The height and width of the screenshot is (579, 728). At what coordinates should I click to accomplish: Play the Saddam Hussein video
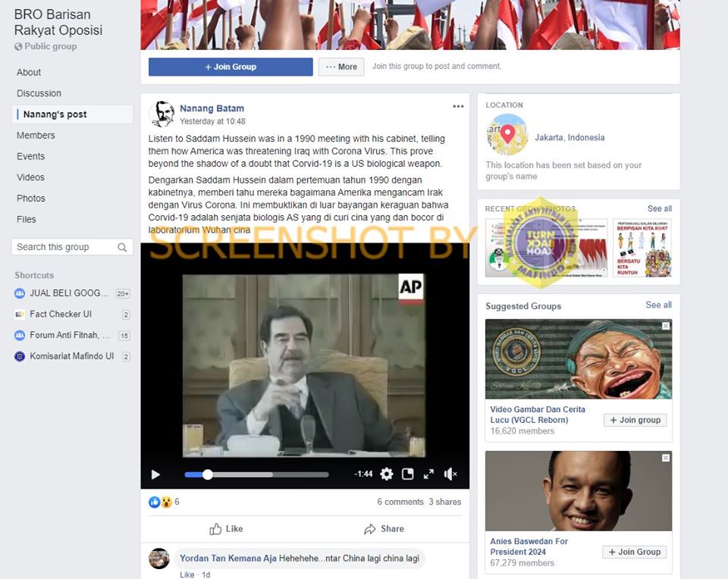pyautogui.click(x=155, y=474)
